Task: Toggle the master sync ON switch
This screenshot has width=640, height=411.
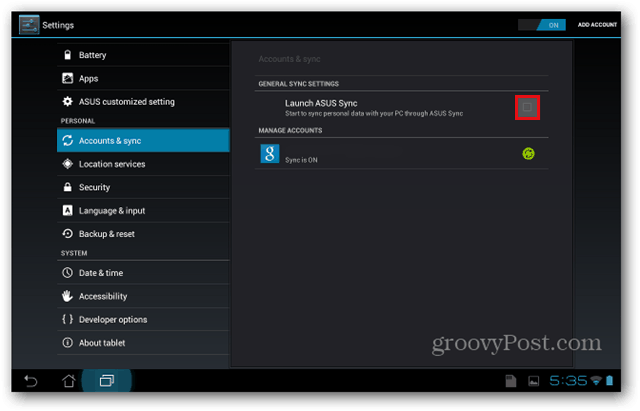Action: coord(542,25)
